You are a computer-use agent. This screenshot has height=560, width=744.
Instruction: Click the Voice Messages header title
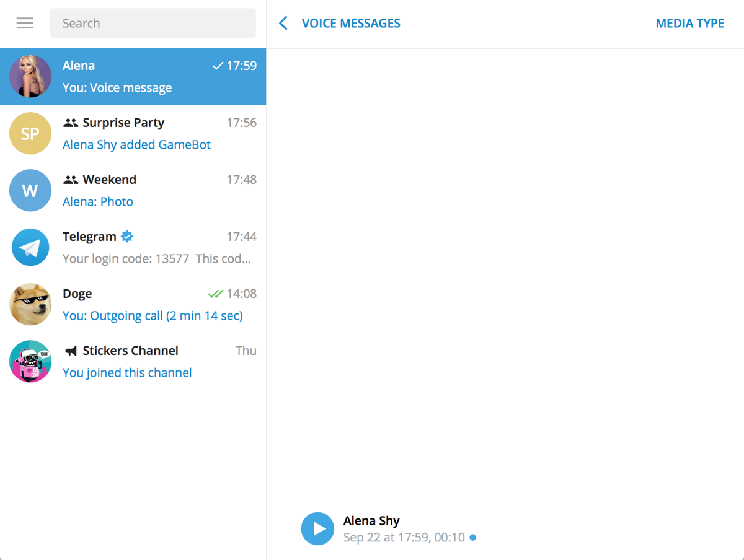coord(351,24)
